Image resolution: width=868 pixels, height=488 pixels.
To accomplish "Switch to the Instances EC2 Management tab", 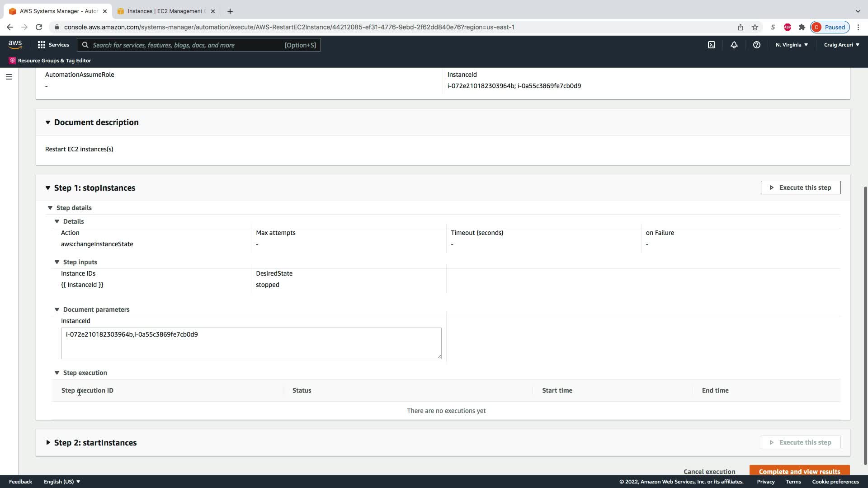I will [x=165, y=11].
